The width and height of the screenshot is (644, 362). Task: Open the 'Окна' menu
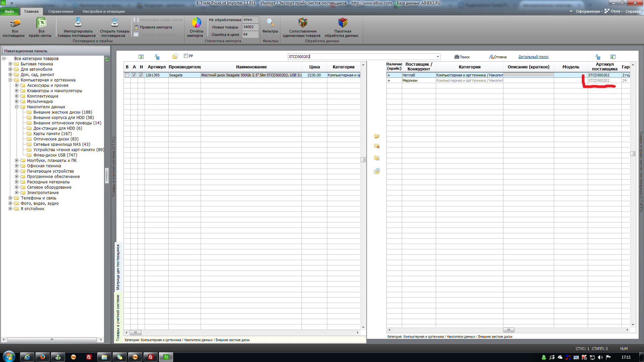[x=614, y=11]
